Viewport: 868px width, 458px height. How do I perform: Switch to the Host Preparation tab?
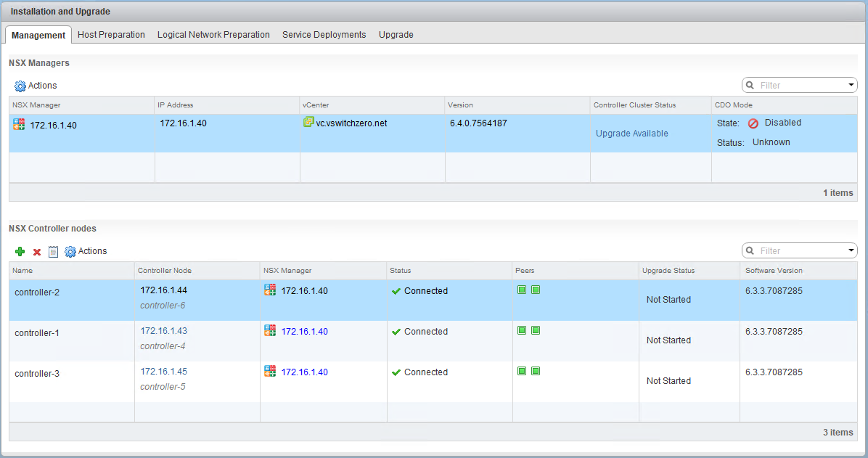pyautogui.click(x=111, y=35)
